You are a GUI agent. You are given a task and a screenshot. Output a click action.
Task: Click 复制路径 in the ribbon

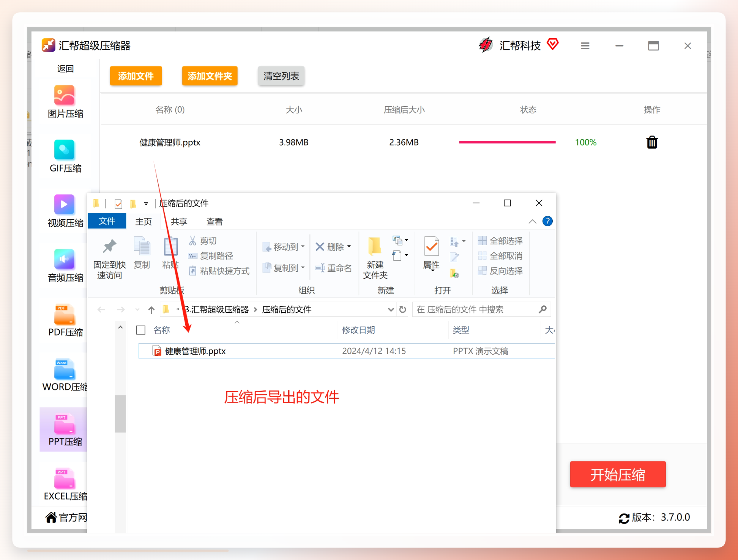click(x=211, y=256)
